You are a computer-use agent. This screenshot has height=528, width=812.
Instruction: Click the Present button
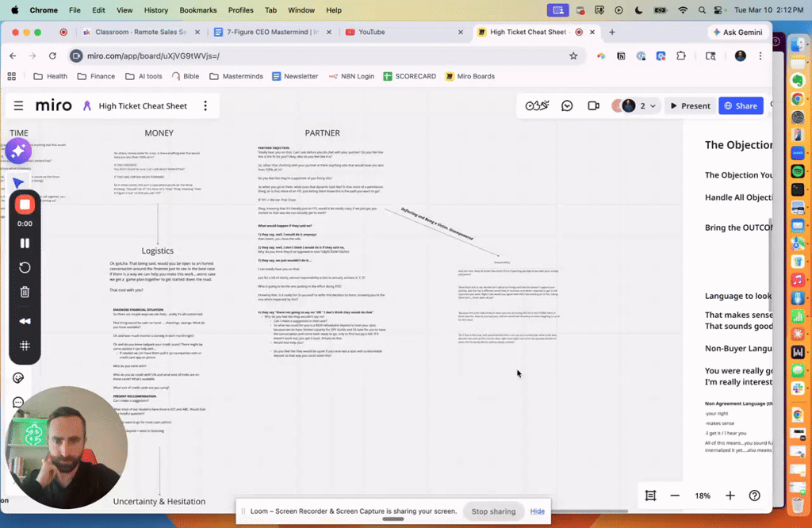(690, 105)
